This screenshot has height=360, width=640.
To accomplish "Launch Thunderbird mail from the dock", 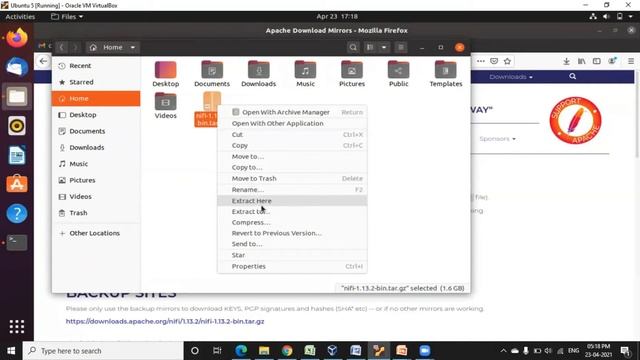I will (17, 67).
